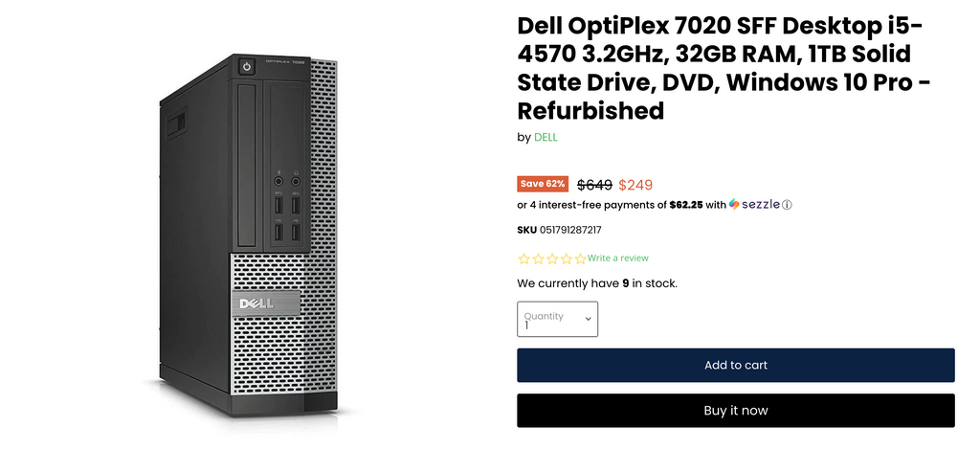Click the Save 62% badge
This screenshot has height=449, width=980.
[544, 184]
